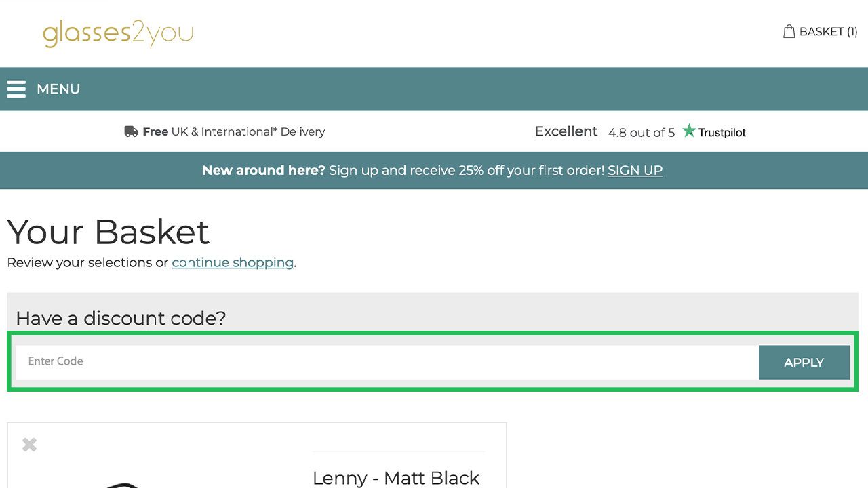Click the Have a discount code? heading
The height and width of the screenshot is (488, 868).
(121, 318)
